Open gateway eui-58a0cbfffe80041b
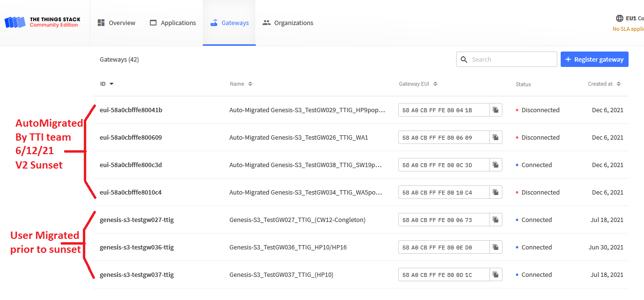 [131, 110]
